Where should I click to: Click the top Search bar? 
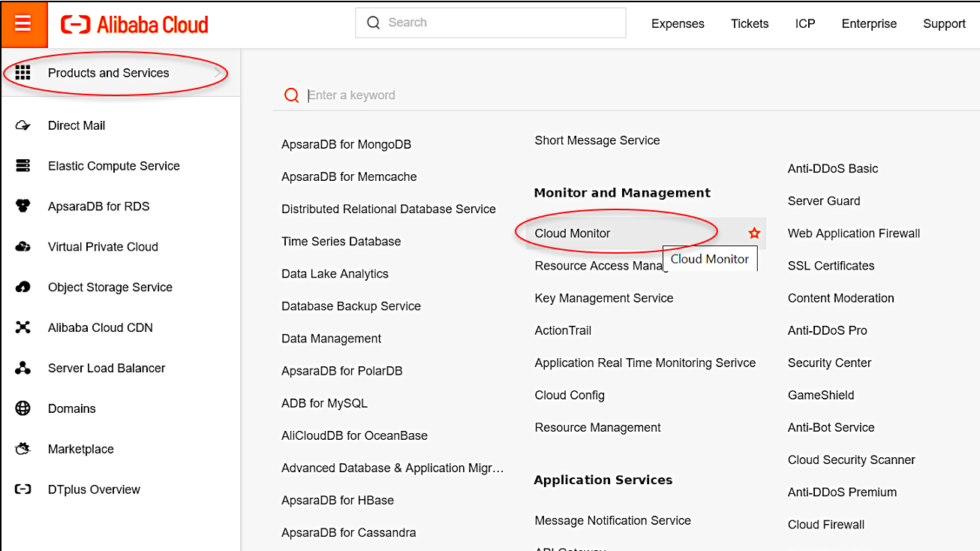(x=492, y=23)
